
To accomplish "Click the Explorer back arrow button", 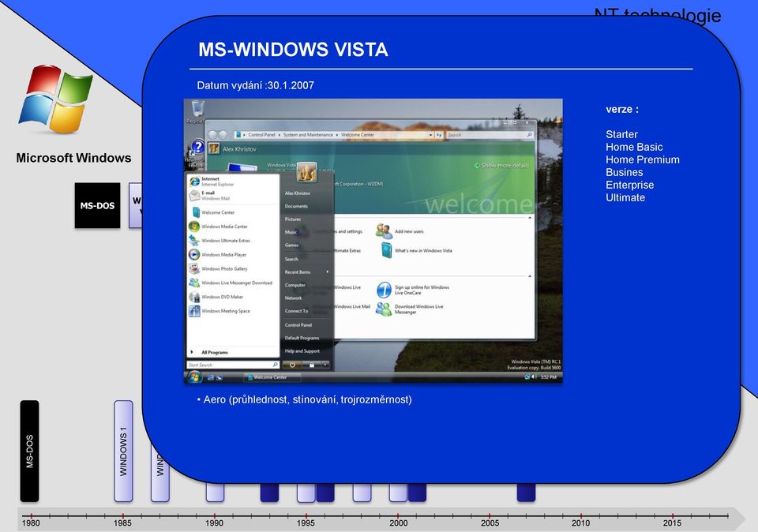I will 212,135.
